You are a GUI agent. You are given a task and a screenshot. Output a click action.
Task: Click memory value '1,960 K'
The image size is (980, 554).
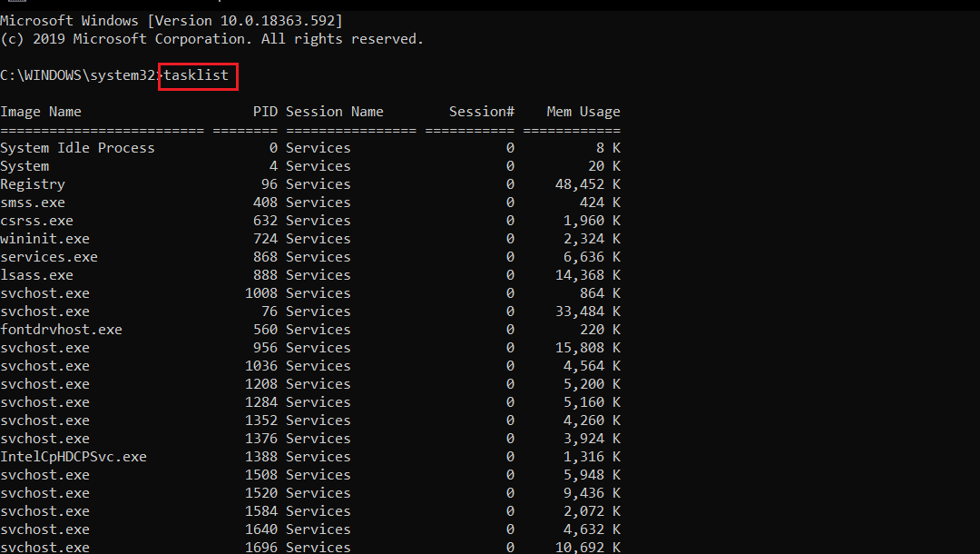coord(592,221)
